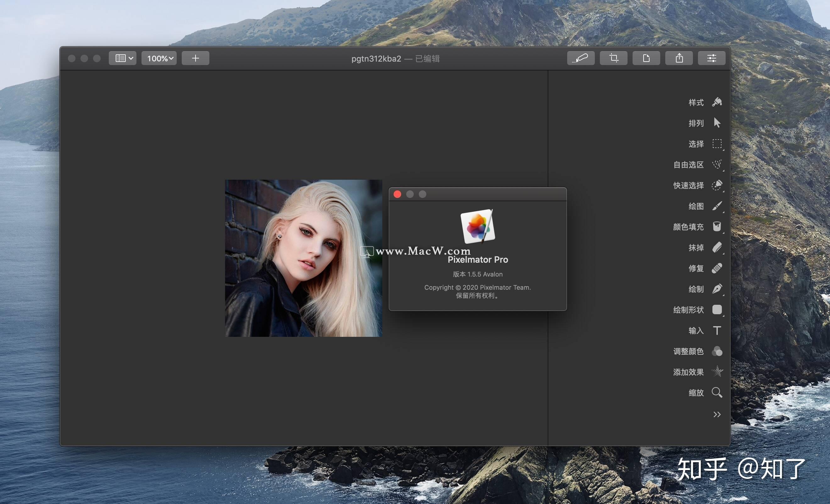Viewport: 830px width, 504px height.
Task: Select the Crop tool in the toolbar
Action: [x=613, y=58]
